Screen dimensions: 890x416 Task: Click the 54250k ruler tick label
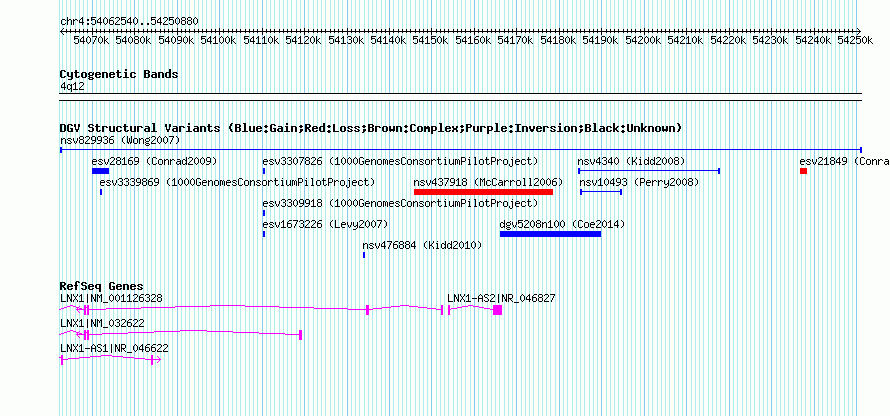pyautogui.click(x=855, y=40)
